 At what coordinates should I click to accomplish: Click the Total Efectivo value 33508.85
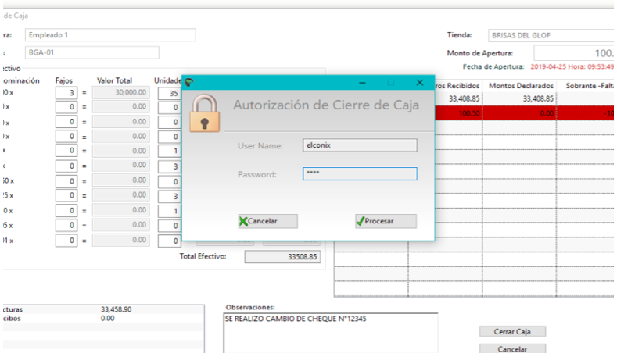point(282,257)
